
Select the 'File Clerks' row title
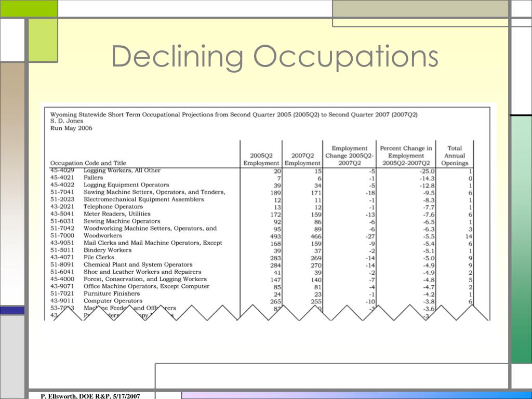coord(99,257)
